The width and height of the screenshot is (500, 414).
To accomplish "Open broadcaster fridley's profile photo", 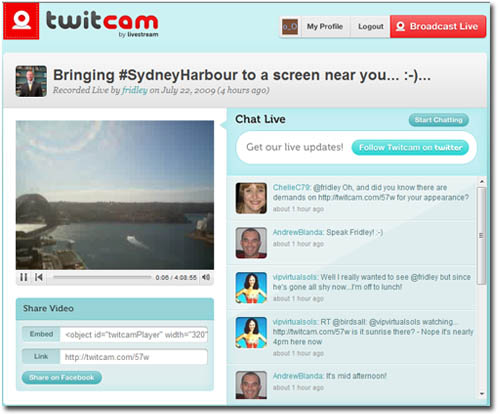I will coord(31,81).
